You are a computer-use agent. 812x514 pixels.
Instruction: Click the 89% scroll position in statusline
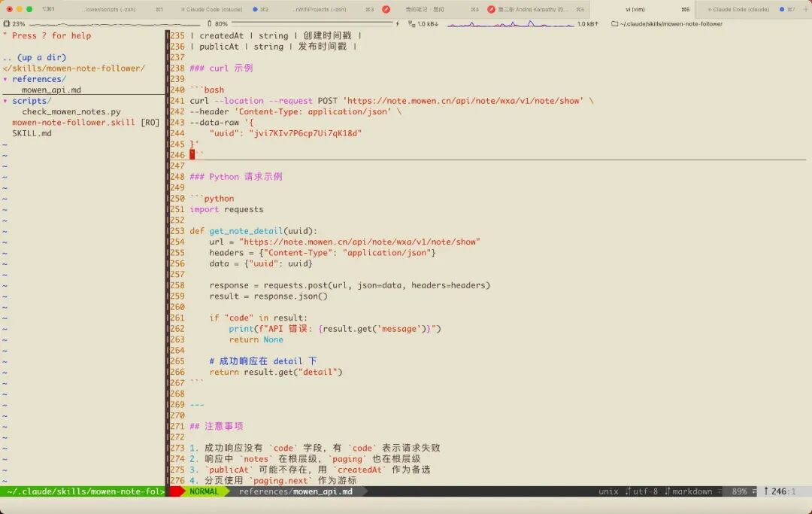point(739,491)
